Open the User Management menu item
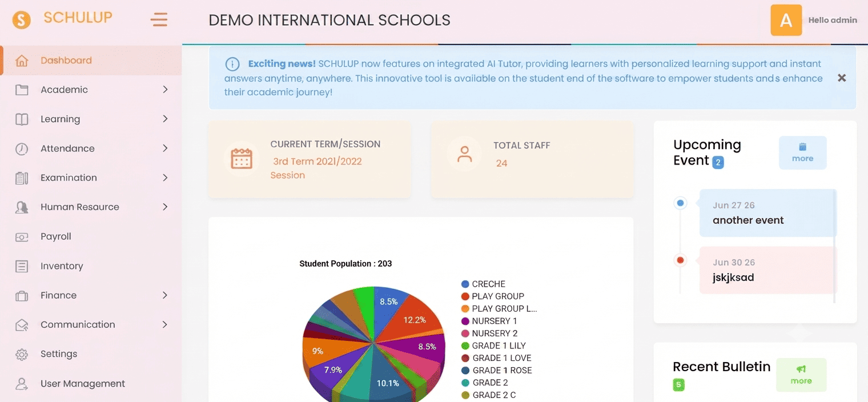This screenshot has height=402, width=868. click(91, 384)
